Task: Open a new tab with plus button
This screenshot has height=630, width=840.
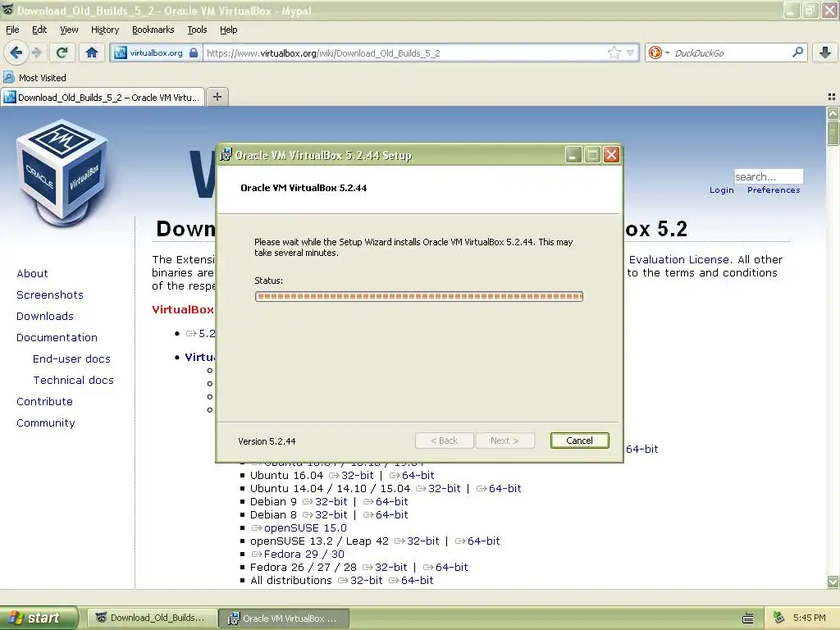Action: coord(217,97)
